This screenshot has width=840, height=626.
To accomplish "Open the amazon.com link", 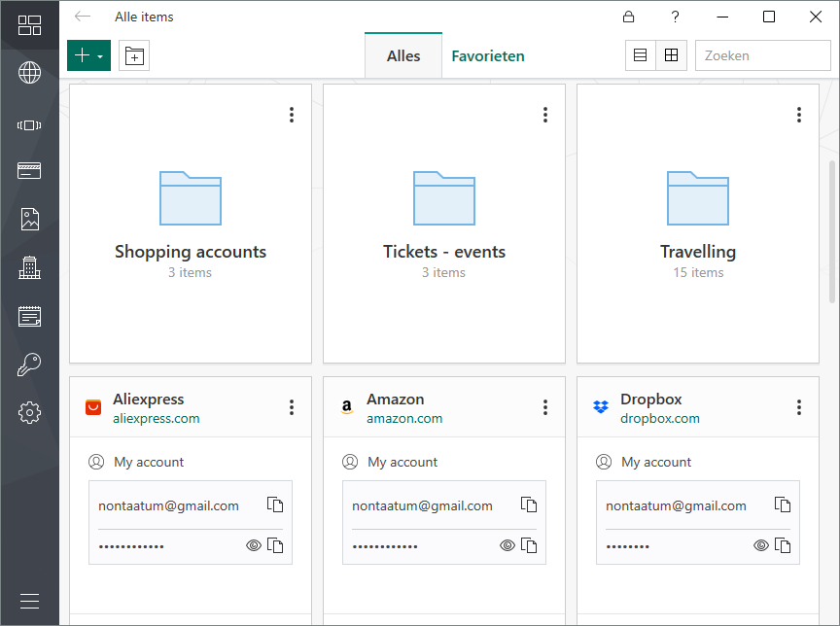I will (404, 419).
